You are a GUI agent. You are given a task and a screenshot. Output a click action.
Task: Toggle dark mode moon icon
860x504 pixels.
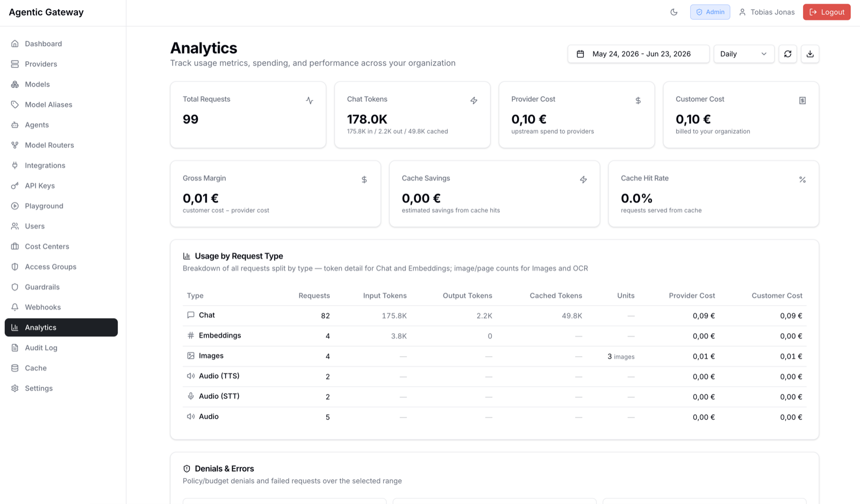674,12
